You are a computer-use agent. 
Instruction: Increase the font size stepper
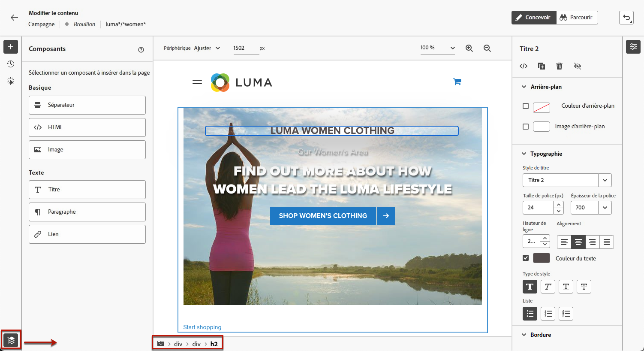(x=559, y=205)
